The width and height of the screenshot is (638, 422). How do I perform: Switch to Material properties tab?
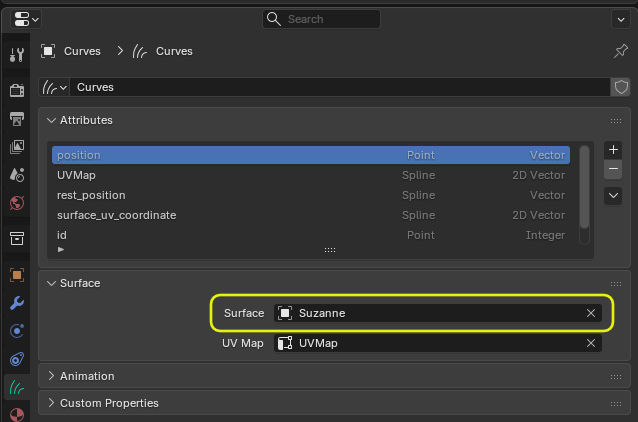point(16,413)
